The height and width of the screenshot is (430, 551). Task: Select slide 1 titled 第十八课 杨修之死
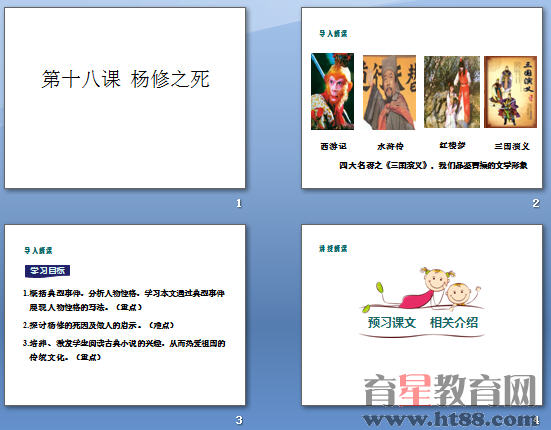pyautogui.click(x=125, y=98)
